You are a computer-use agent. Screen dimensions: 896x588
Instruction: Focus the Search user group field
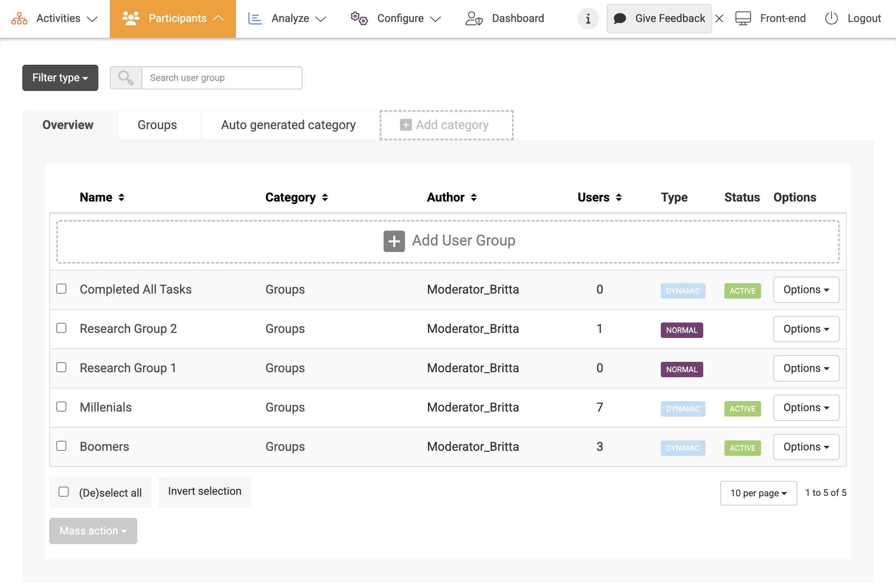[222, 78]
